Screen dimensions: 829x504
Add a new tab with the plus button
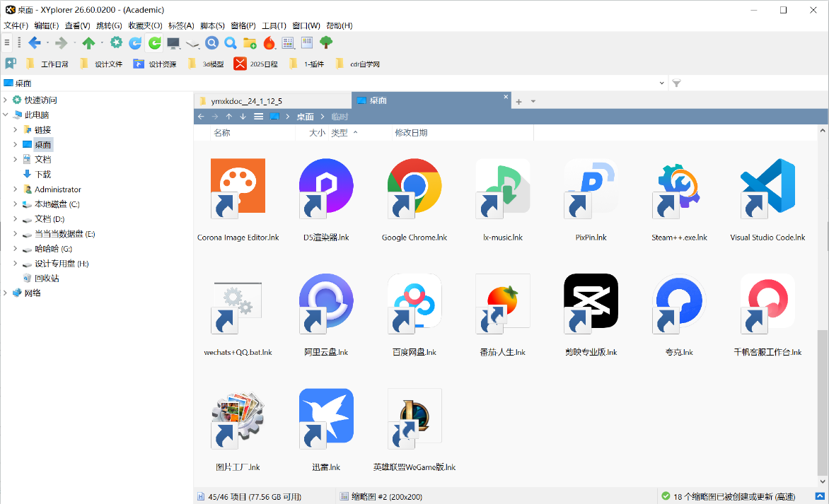[518, 101]
